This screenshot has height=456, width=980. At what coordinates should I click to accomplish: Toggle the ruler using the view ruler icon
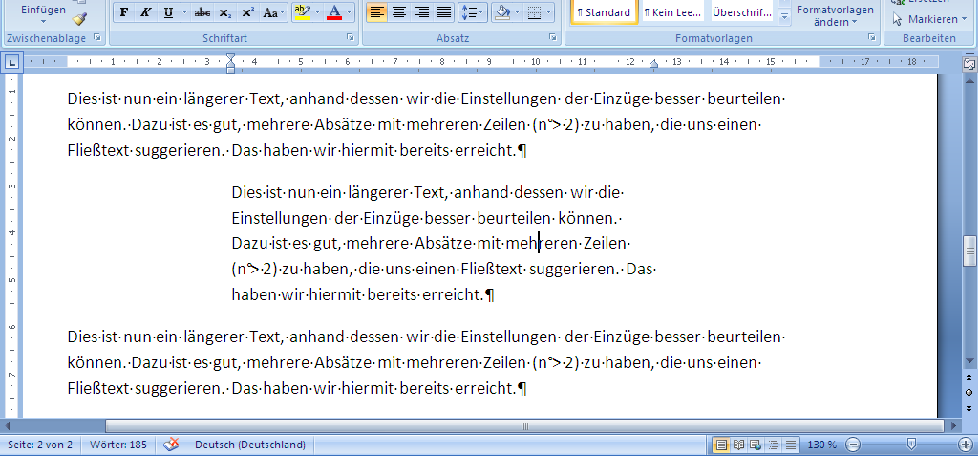point(969,62)
